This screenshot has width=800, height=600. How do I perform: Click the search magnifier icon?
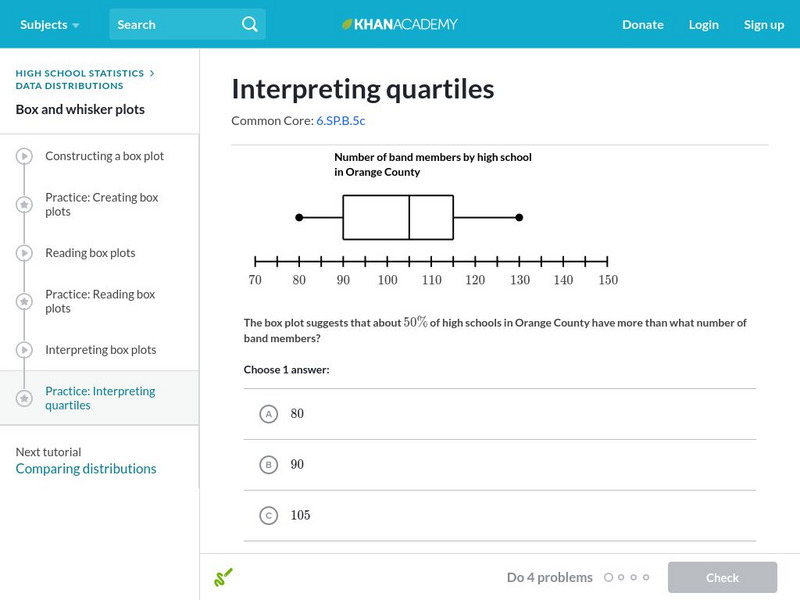point(250,24)
